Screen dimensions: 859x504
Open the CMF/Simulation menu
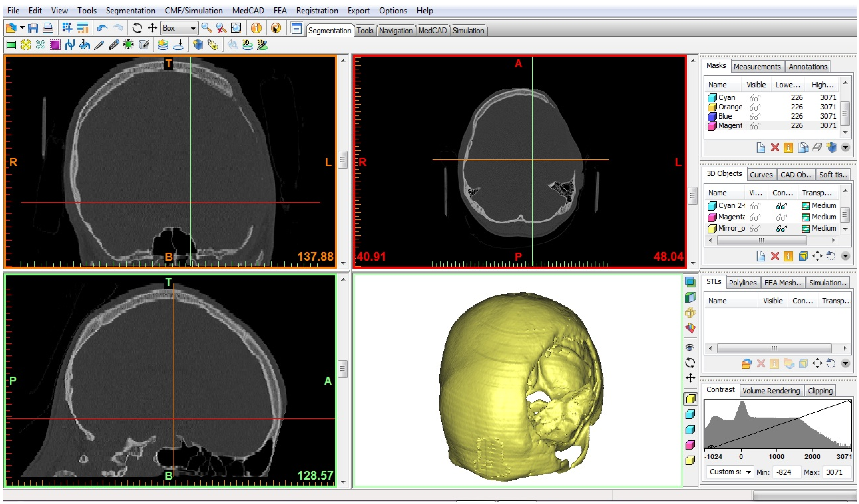click(194, 11)
